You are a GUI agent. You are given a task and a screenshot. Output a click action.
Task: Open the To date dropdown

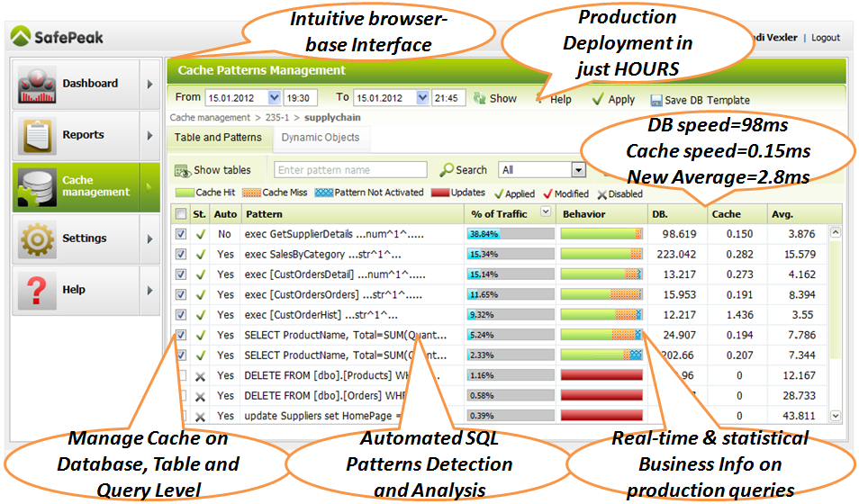pyautogui.click(x=422, y=97)
